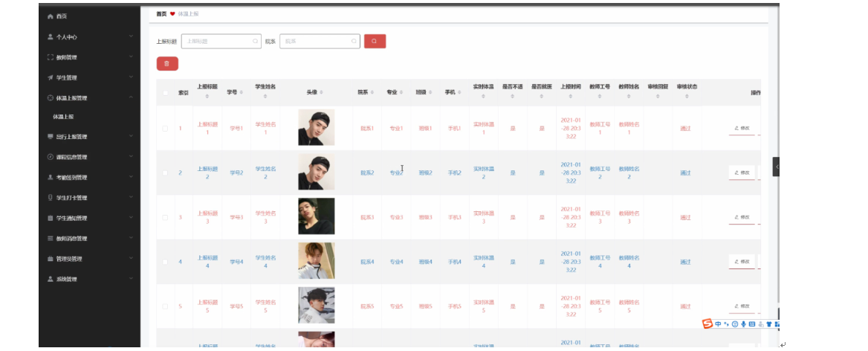Click the Sogou S input method icon
The image size is (868, 351).
(707, 324)
